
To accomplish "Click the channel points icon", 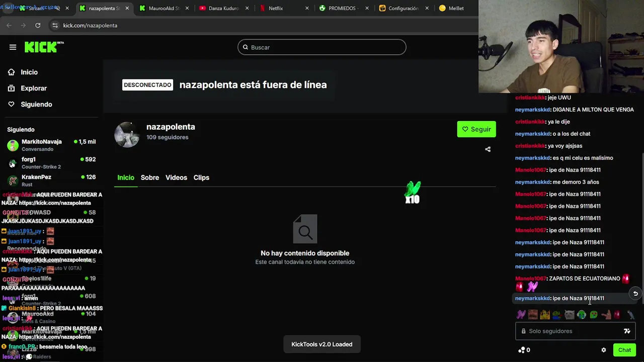I will click(x=522, y=350).
